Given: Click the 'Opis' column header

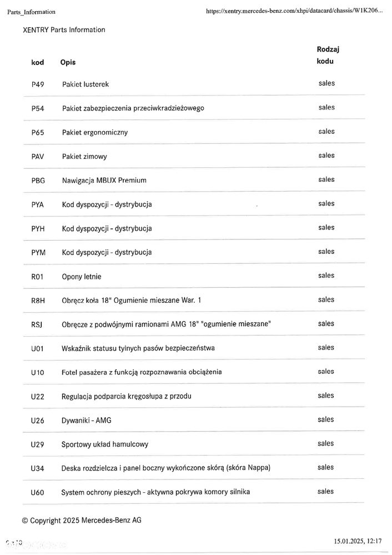Looking at the screenshot, I should click(68, 62).
